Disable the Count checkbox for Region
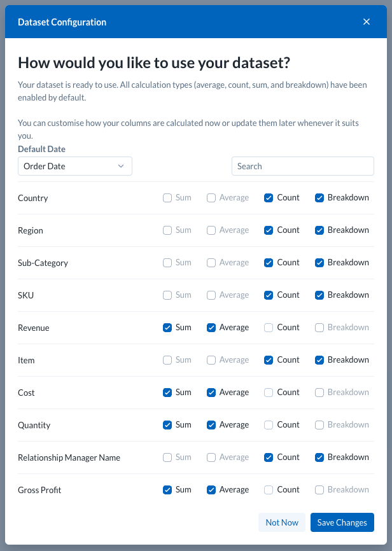Image resolution: width=392 pixels, height=551 pixels. pyautogui.click(x=269, y=230)
